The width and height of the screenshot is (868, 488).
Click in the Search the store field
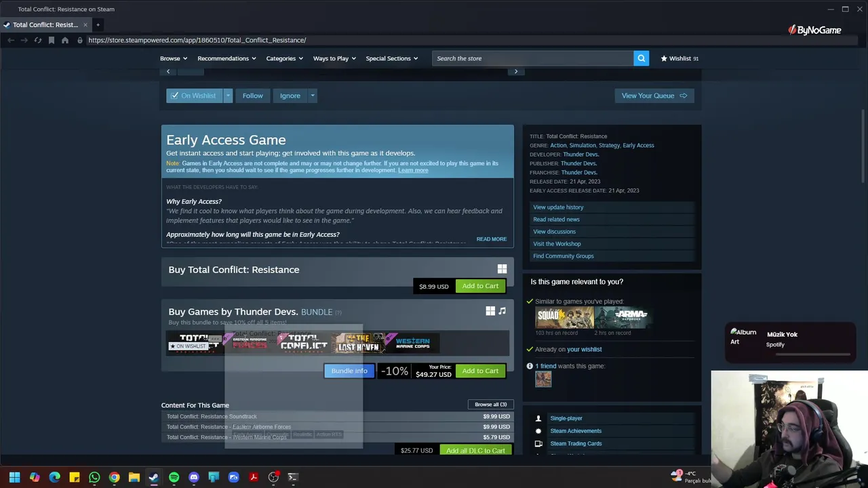click(x=532, y=58)
